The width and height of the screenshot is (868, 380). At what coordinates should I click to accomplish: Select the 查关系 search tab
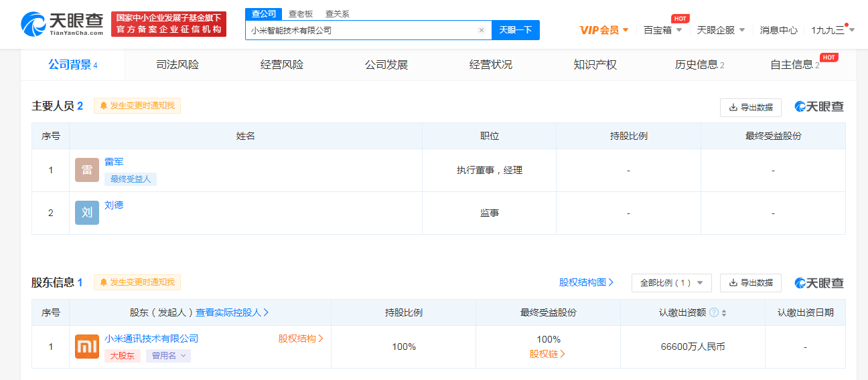point(337,14)
